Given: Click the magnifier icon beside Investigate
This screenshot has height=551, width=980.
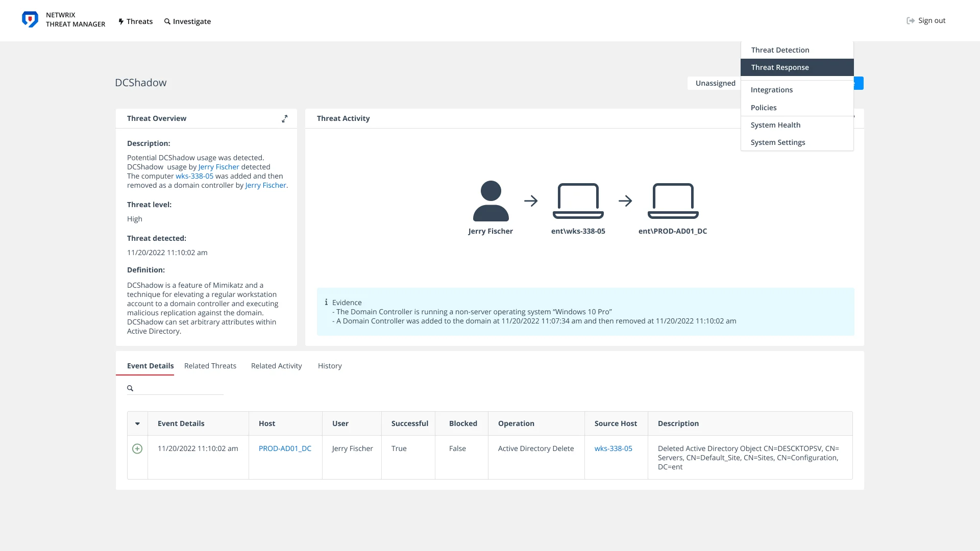Looking at the screenshot, I should pyautogui.click(x=167, y=21).
